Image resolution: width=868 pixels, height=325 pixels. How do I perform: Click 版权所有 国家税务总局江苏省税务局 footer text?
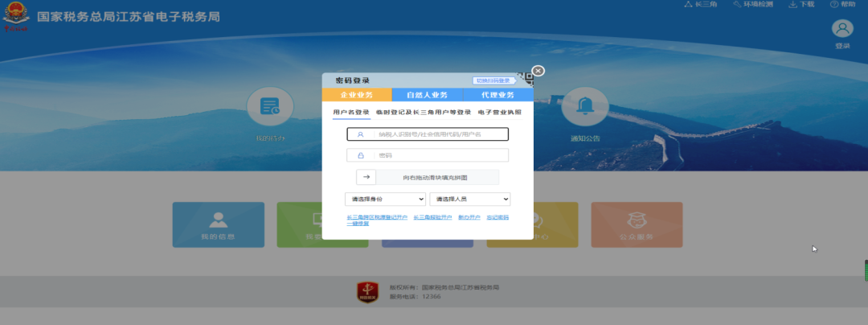(444, 287)
